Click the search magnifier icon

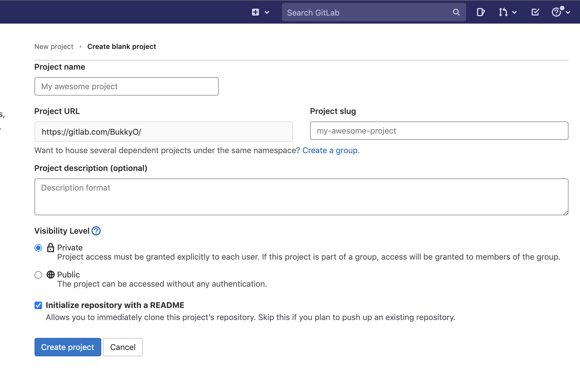[456, 12]
